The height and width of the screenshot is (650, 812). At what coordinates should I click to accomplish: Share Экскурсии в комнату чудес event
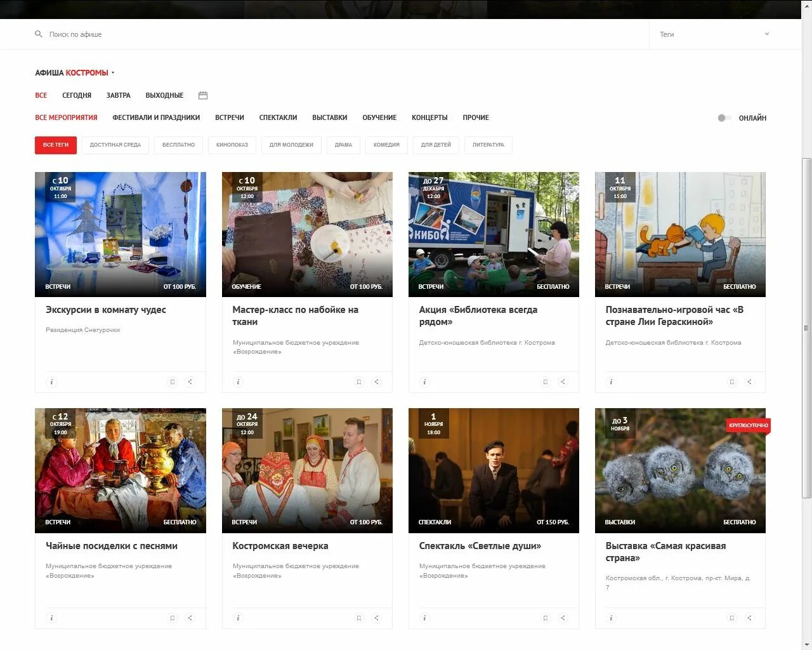point(190,382)
